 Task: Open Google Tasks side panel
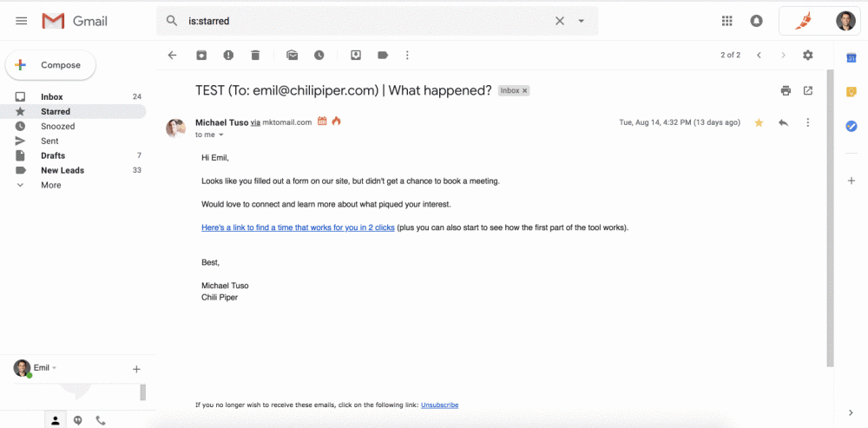pyautogui.click(x=852, y=126)
